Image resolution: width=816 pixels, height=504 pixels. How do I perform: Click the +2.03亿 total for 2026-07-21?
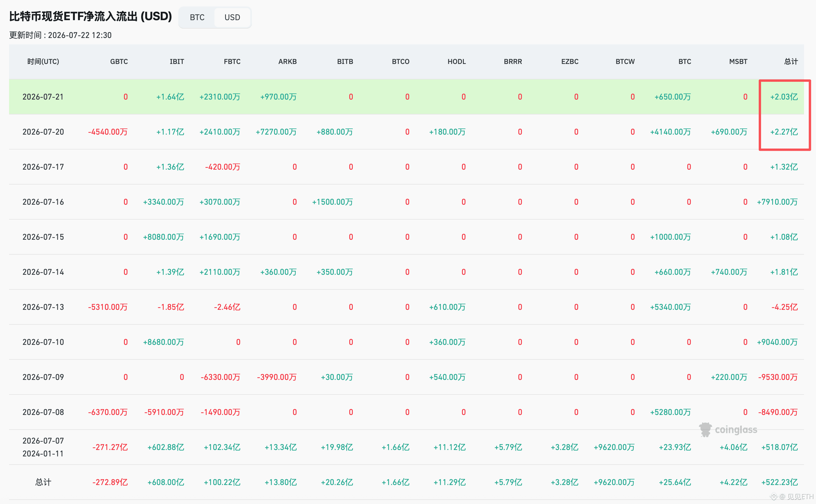[x=784, y=97]
